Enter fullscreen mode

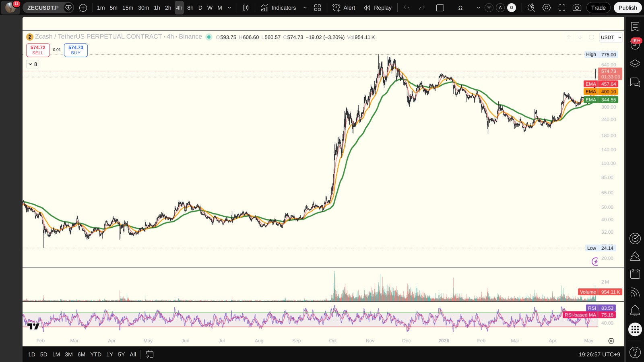click(562, 8)
